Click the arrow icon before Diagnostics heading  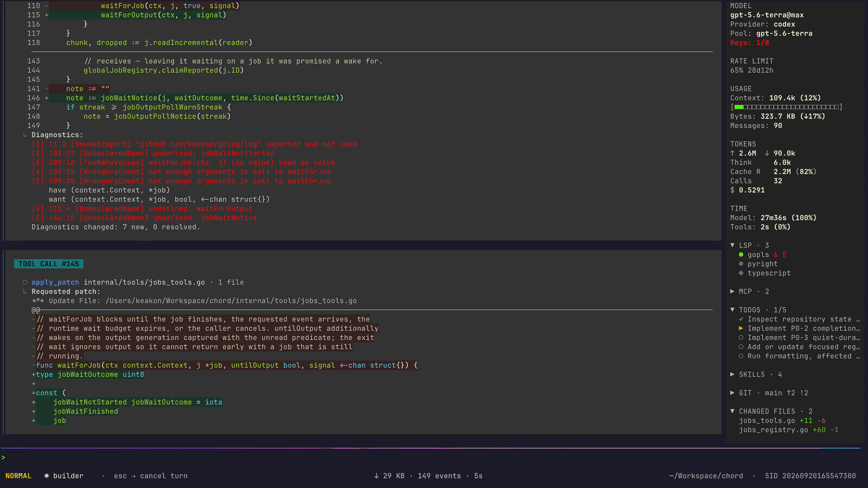click(25, 135)
